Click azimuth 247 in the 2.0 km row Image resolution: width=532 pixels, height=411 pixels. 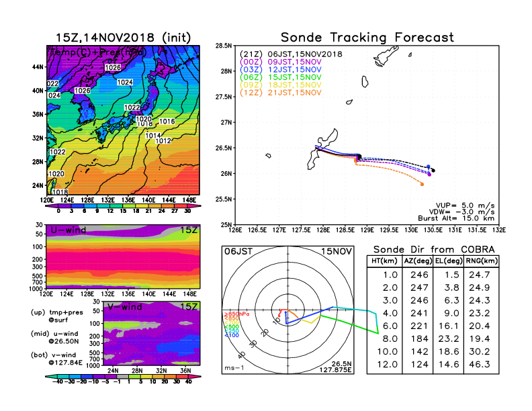coord(419,288)
